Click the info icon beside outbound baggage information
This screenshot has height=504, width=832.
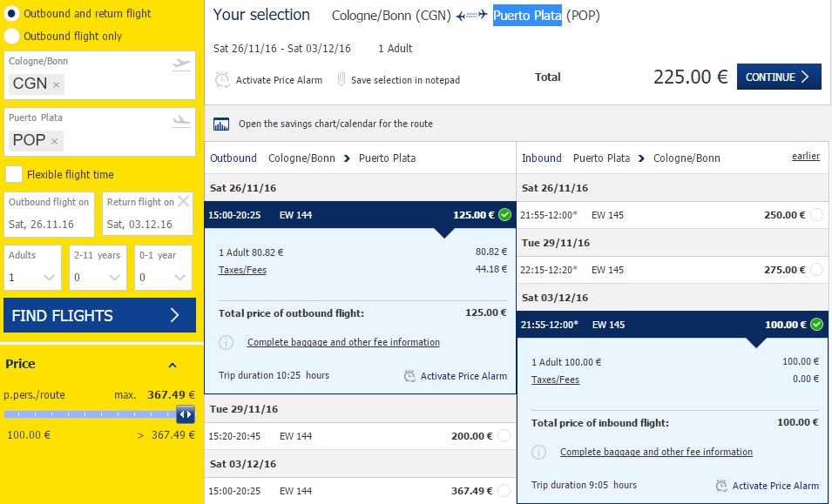pyautogui.click(x=226, y=342)
